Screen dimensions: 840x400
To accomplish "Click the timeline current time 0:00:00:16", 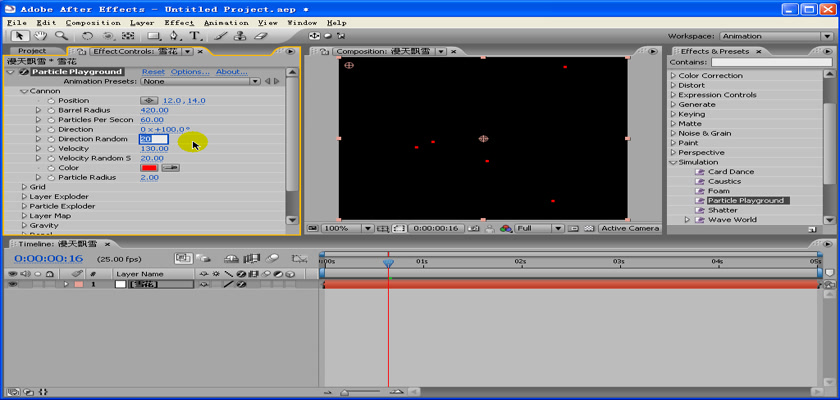I will pyautogui.click(x=49, y=259).
